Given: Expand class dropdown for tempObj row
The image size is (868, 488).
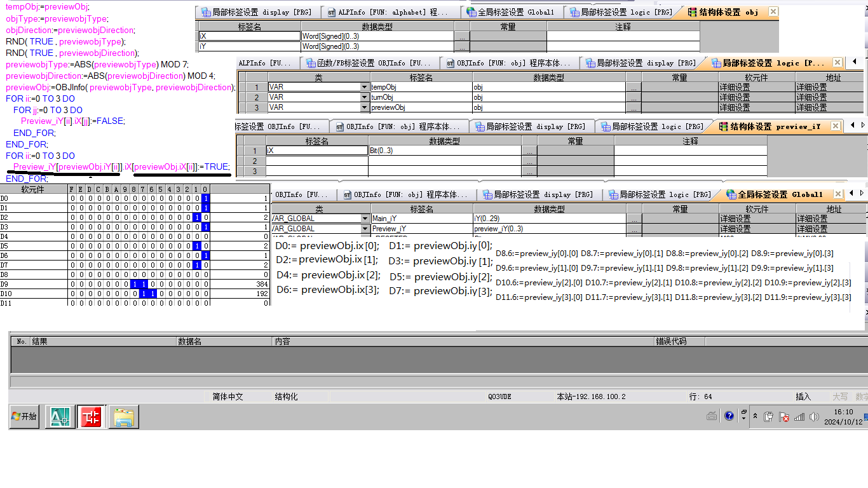Looking at the screenshot, I should click(364, 88).
